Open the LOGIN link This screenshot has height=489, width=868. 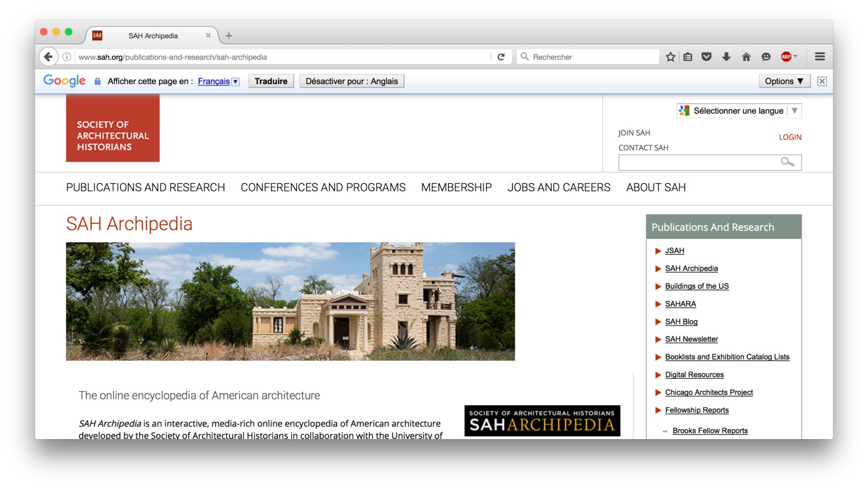(x=790, y=137)
